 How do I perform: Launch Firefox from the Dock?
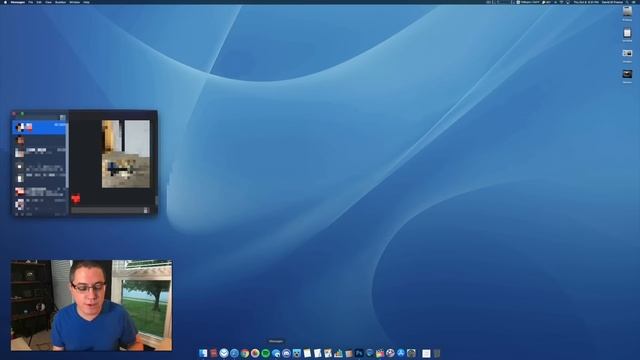(255, 353)
